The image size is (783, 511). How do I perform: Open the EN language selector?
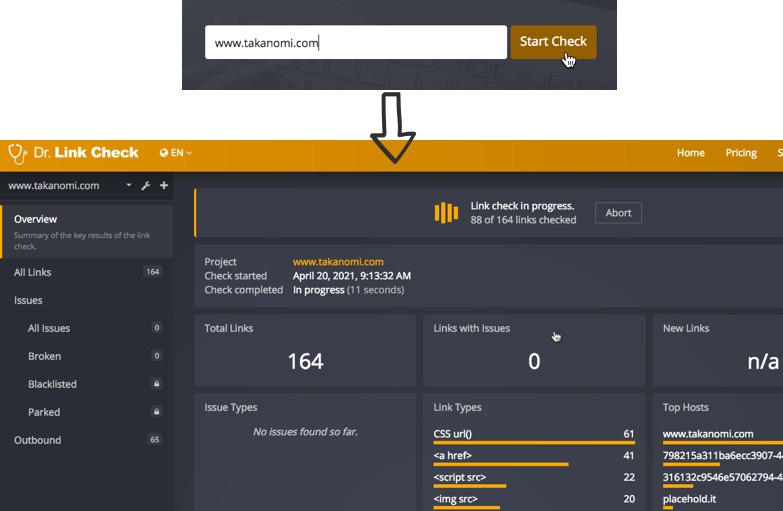tap(176, 153)
